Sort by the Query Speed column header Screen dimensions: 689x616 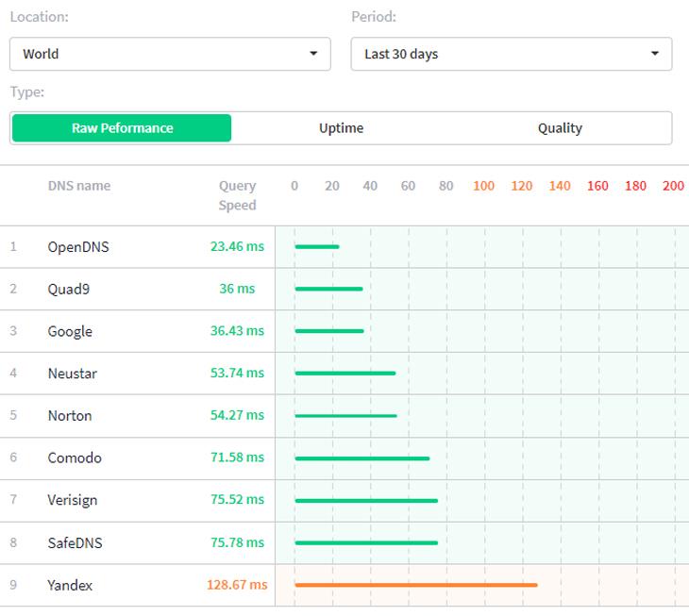point(237,195)
